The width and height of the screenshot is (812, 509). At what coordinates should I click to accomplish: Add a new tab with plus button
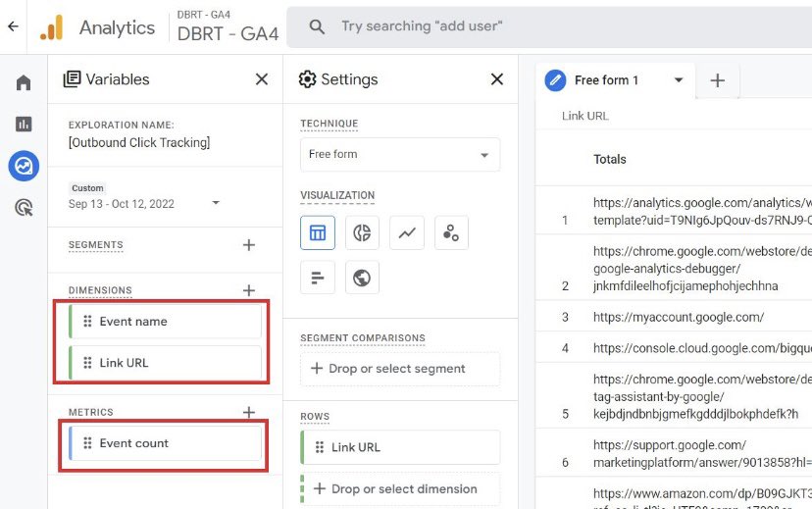717,80
